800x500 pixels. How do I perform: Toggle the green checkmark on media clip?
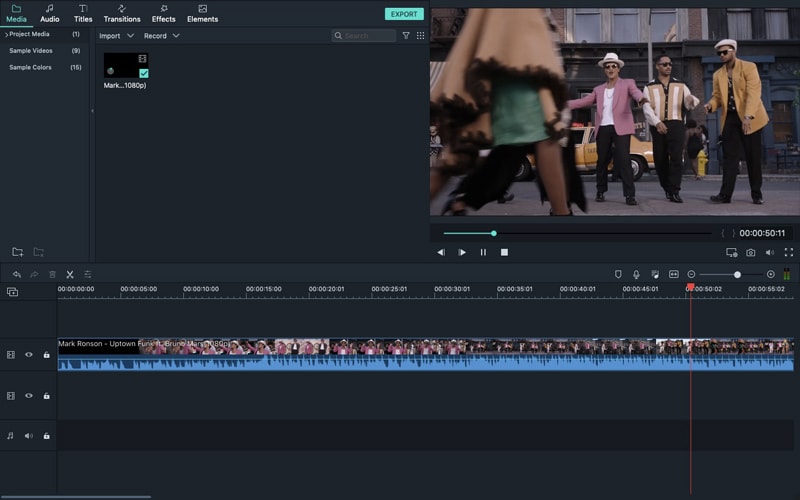[144, 73]
